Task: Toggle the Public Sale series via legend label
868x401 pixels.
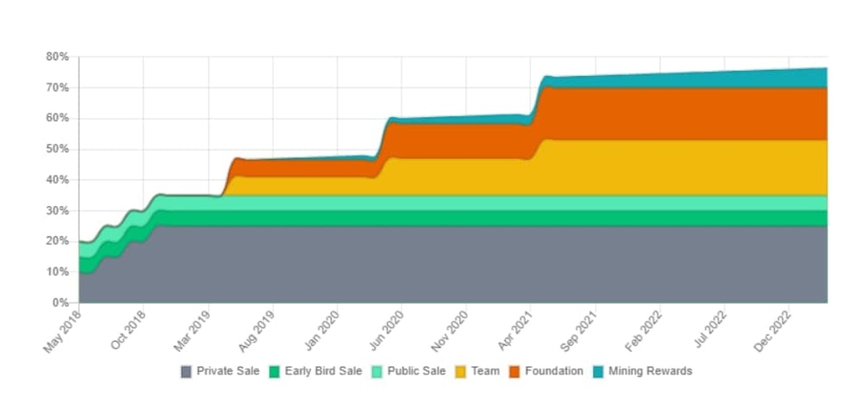Action: pos(416,371)
